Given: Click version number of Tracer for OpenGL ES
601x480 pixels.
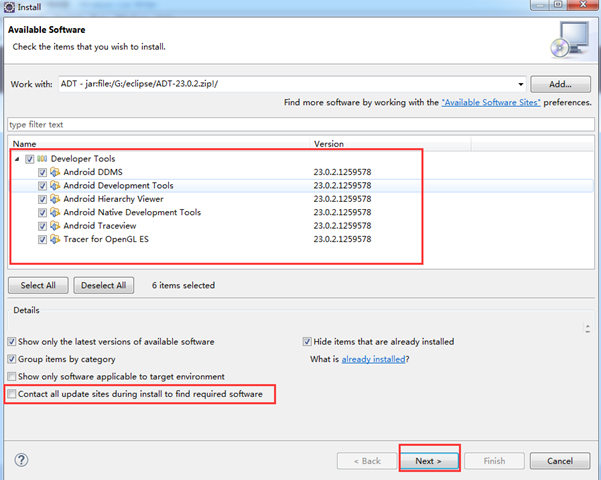Looking at the screenshot, I should [342, 239].
